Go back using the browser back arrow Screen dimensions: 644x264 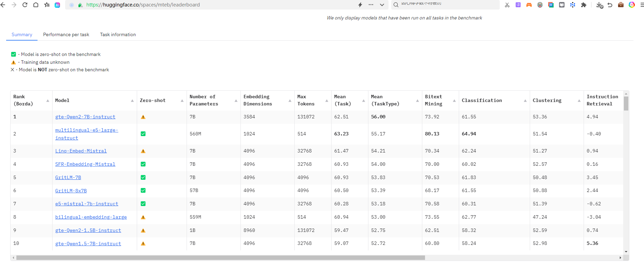coord(3,5)
